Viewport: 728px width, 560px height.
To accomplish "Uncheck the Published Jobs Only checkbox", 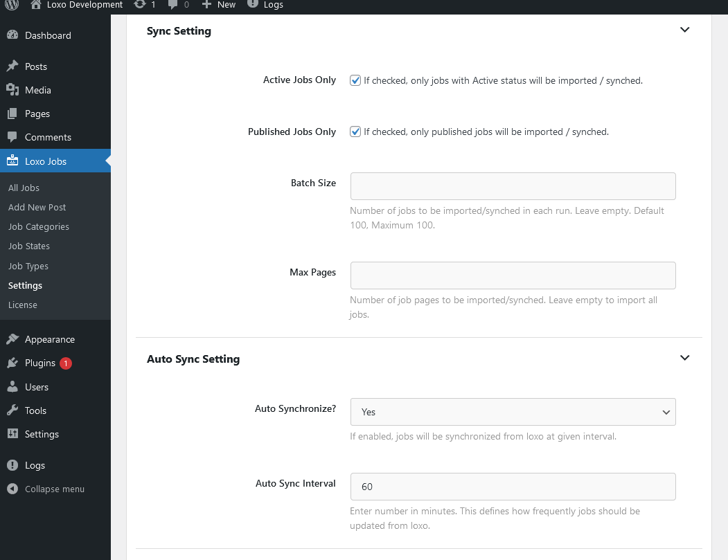I will 355,132.
